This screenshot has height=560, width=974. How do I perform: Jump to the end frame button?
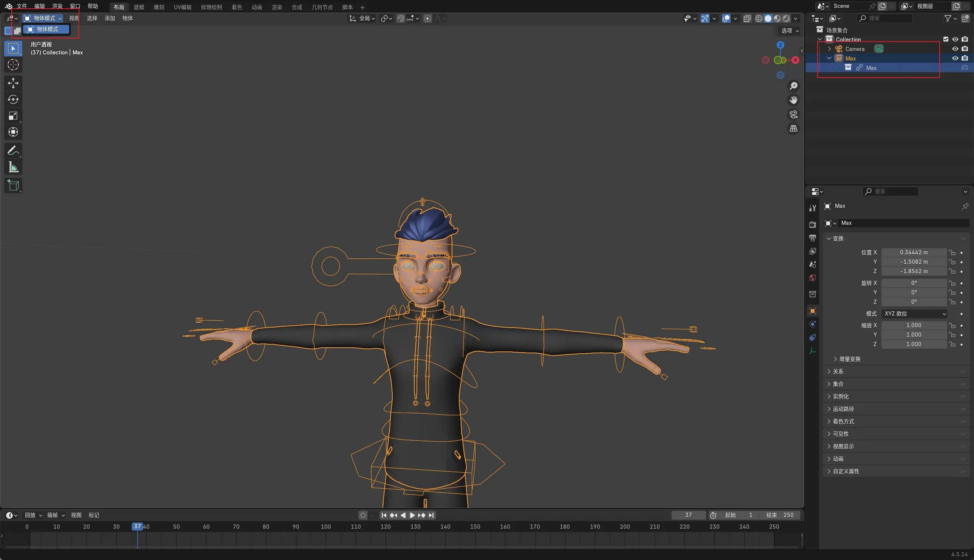[x=431, y=515]
